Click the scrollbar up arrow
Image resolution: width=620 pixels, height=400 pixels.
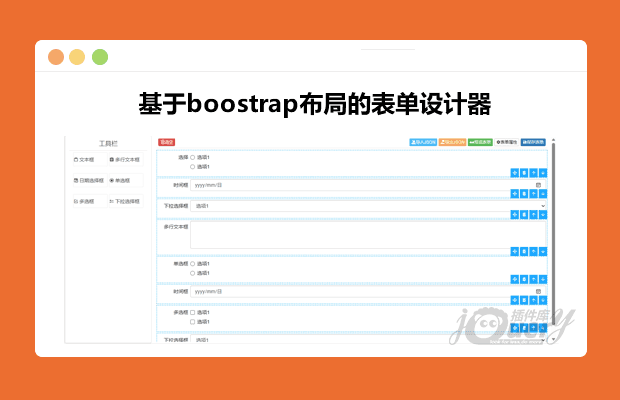[553, 140]
